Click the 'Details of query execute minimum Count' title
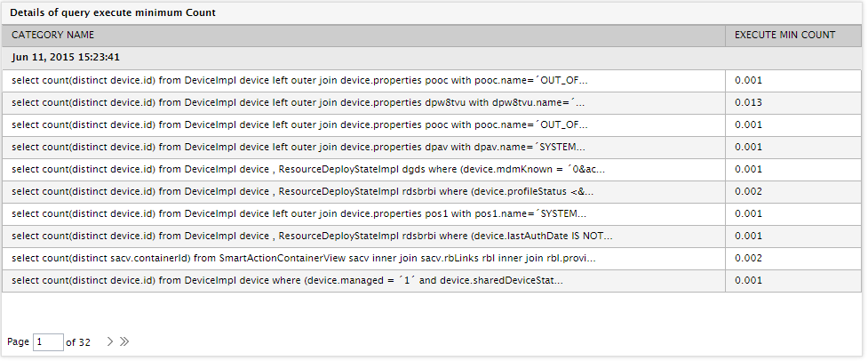868x361 pixels. coord(113,12)
